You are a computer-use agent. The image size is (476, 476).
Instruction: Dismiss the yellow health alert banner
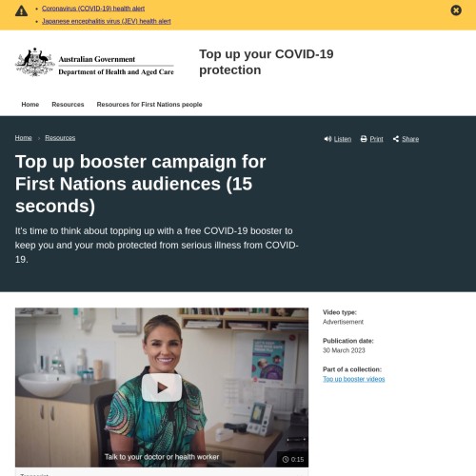coord(456,10)
